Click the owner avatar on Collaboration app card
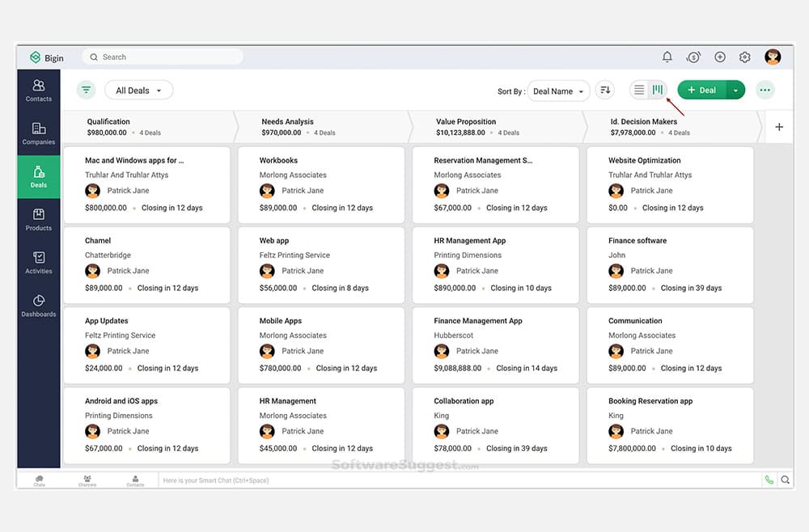 (441, 431)
